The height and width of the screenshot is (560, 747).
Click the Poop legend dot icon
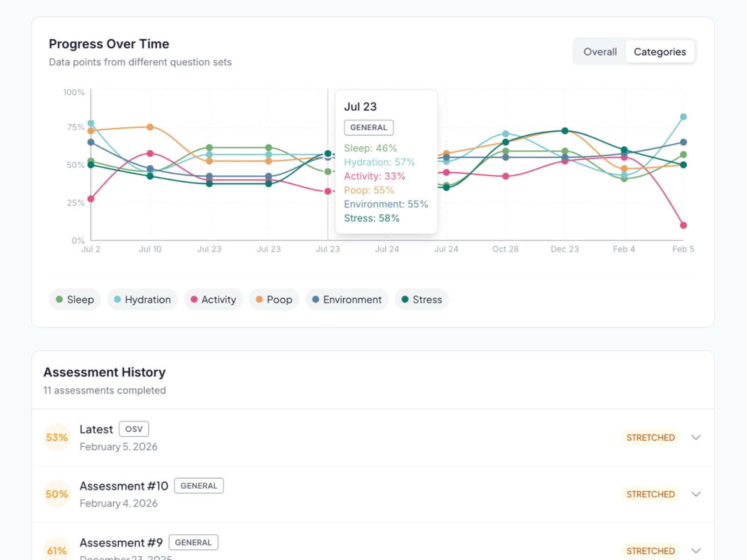pos(259,299)
